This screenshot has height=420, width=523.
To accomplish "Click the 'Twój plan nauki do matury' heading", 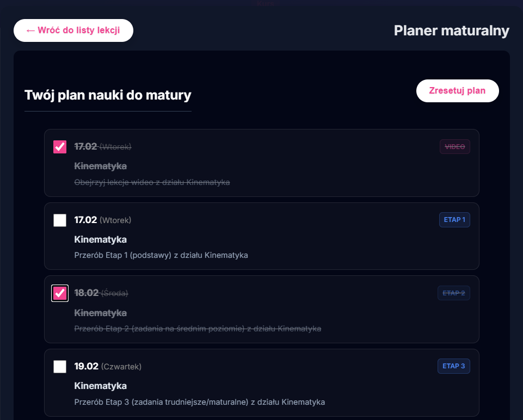I will coord(107,95).
